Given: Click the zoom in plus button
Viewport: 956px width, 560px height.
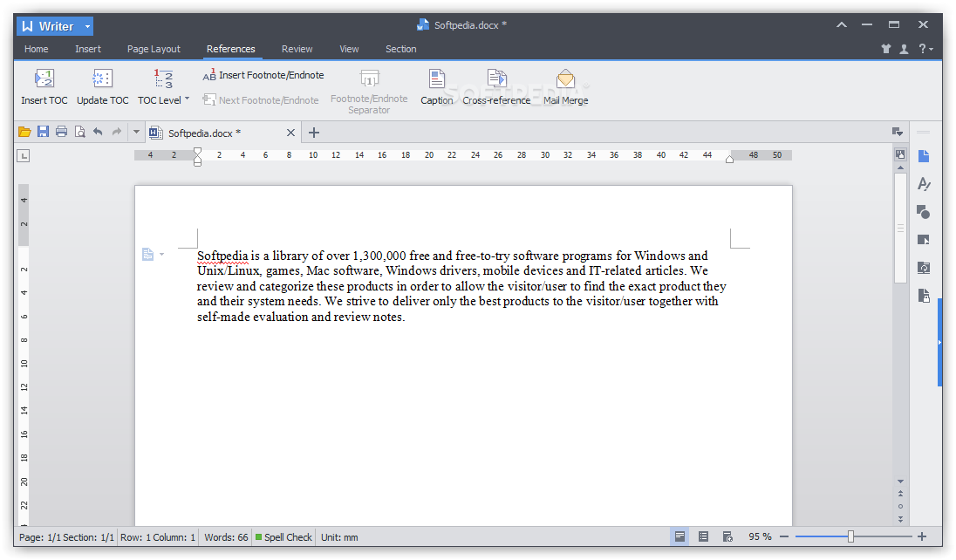Looking at the screenshot, I should pyautogui.click(x=922, y=536).
